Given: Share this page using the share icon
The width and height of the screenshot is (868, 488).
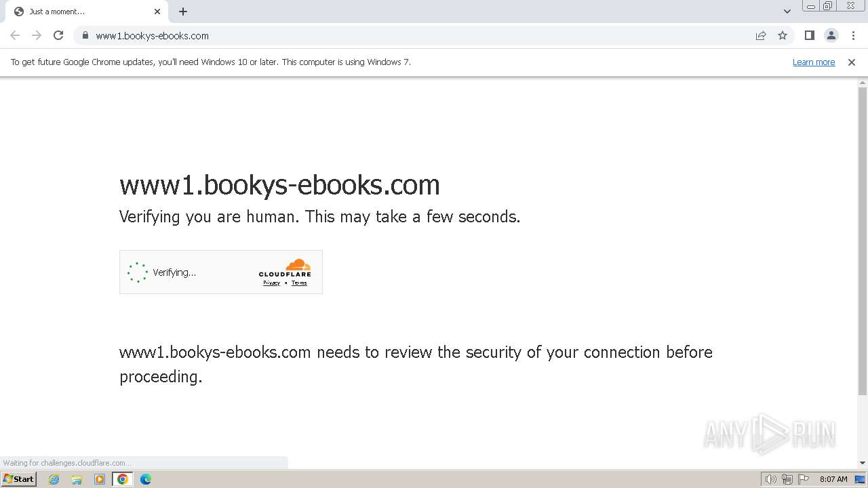Looking at the screenshot, I should point(761,35).
